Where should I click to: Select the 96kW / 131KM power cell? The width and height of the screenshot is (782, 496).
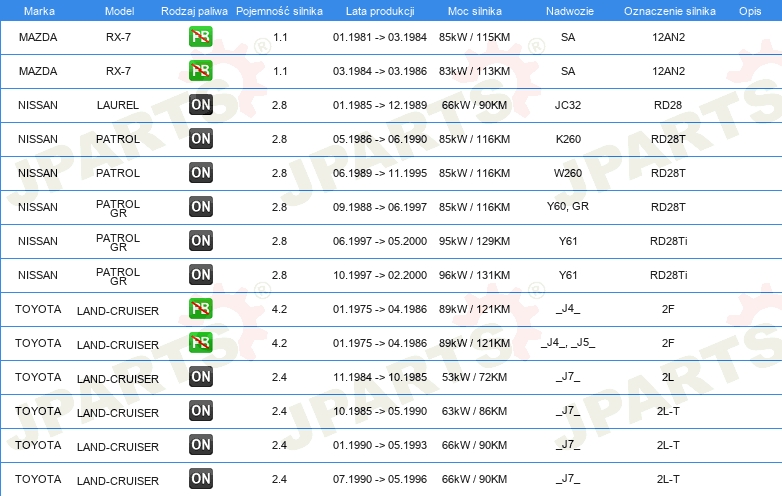coord(474,275)
